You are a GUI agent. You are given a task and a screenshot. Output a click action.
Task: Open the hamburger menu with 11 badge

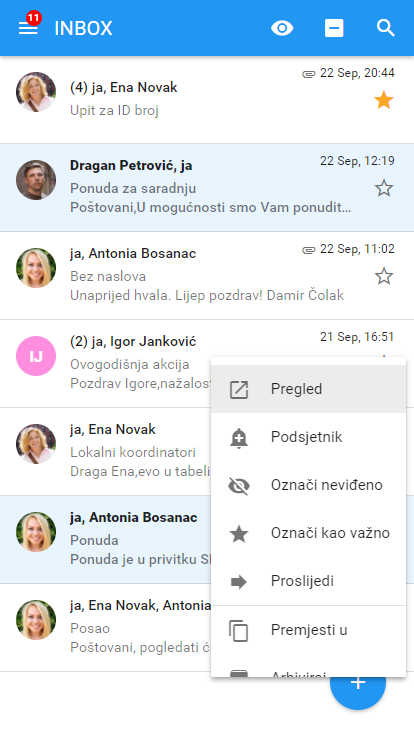pos(28,28)
